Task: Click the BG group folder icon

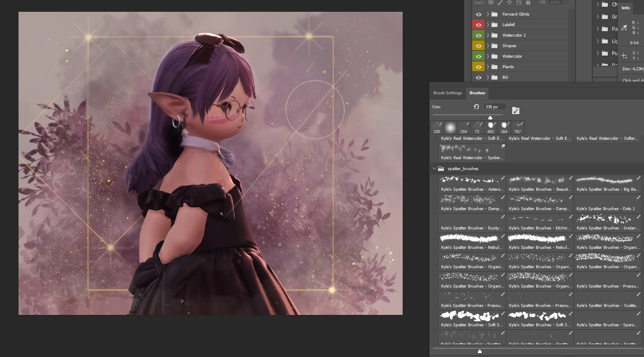Action: pyautogui.click(x=494, y=77)
